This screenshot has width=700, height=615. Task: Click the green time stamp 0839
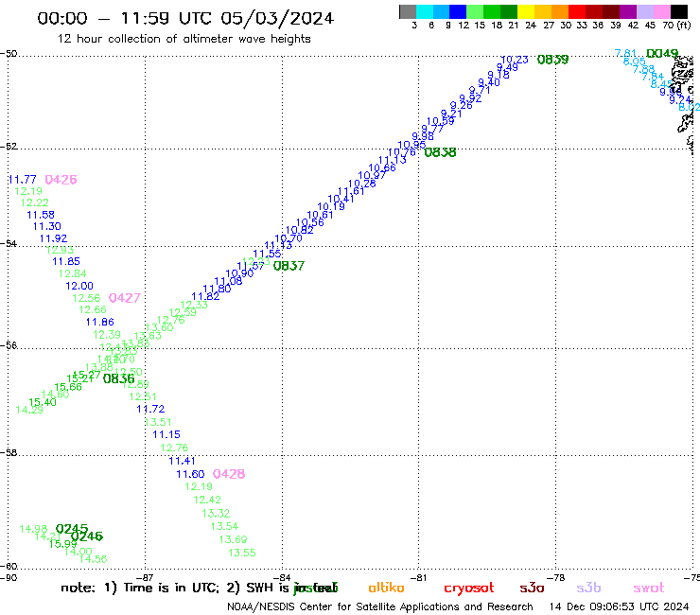tap(552, 60)
